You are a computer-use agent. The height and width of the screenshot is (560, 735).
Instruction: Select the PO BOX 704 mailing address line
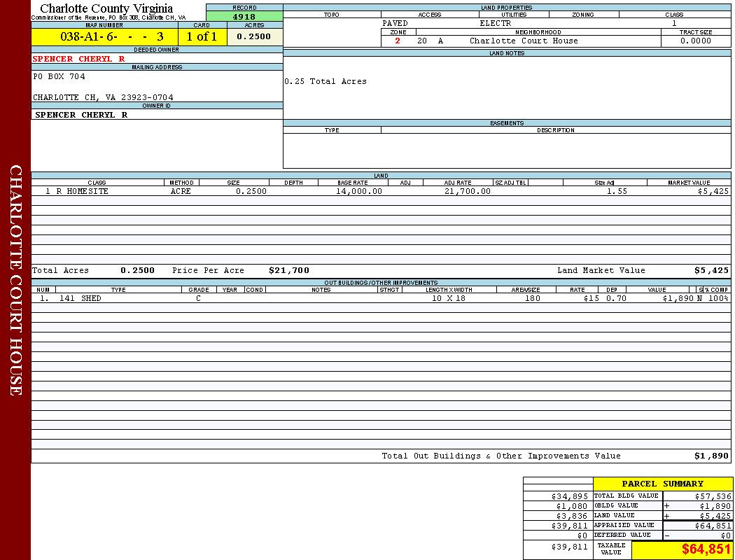[59, 76]
